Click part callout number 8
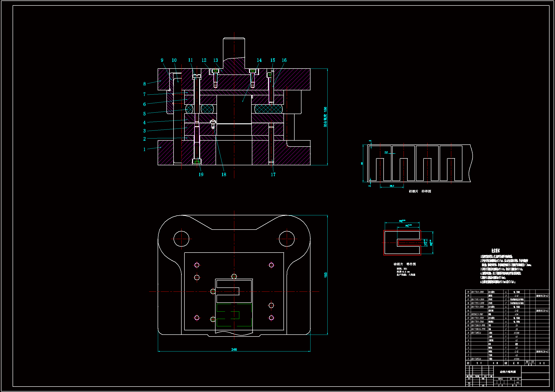555x392 pixels. (x=144, y=84)
